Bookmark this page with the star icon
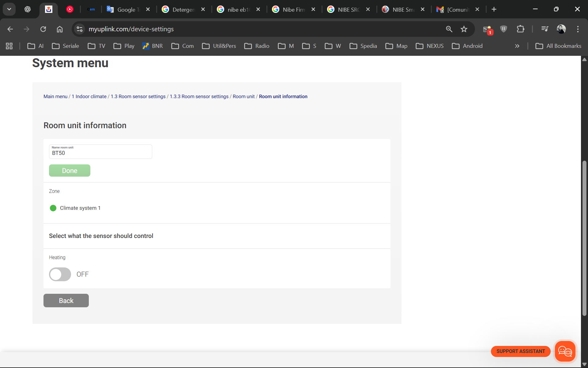Screen dimensions: 588x368 tap(464, 29)
